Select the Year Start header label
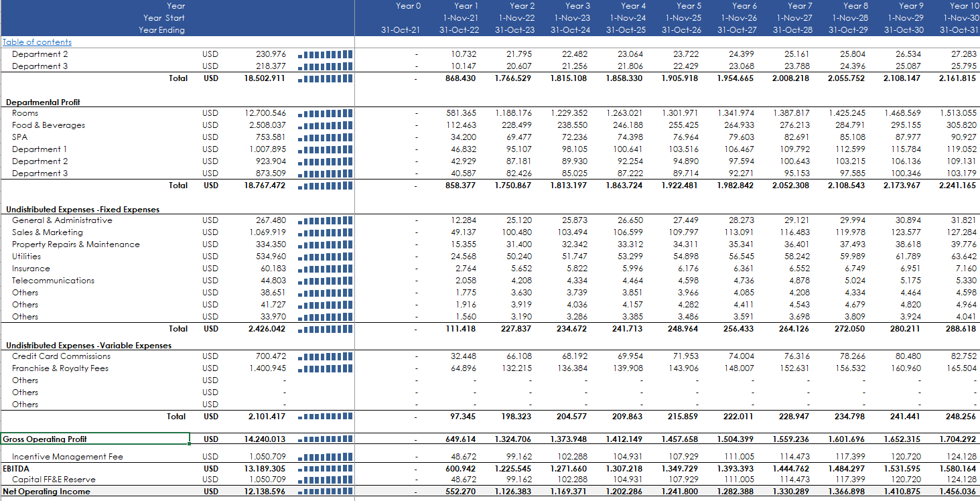The height and width of the screenshot is (501, 980). click(164, 18)
